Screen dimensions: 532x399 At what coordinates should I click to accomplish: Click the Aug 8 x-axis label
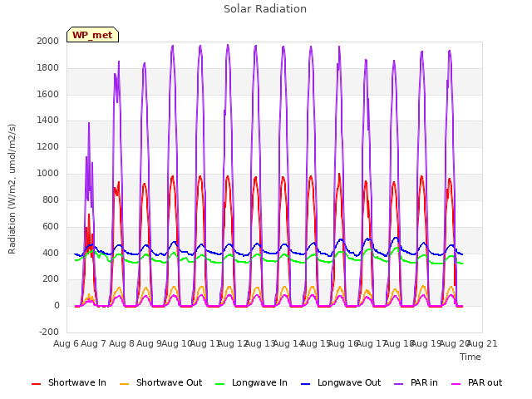click(x=121, y=343)
